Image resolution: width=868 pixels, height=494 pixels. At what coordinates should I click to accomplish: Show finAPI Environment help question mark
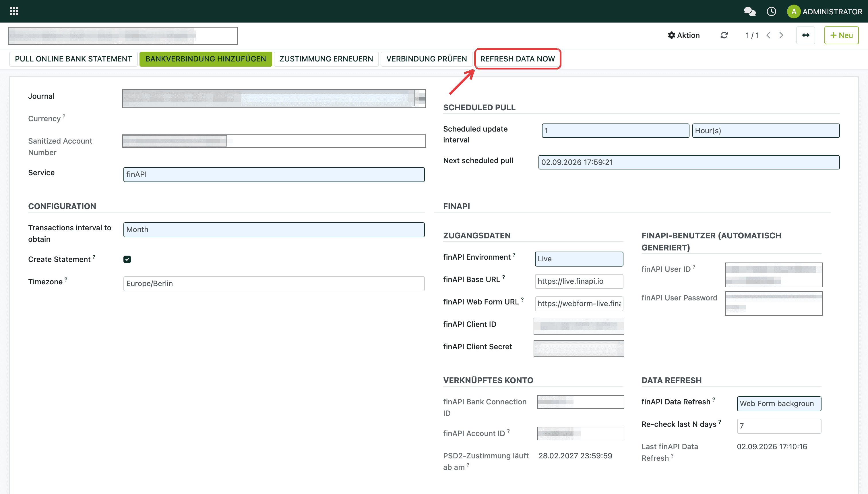click(514, 254)
